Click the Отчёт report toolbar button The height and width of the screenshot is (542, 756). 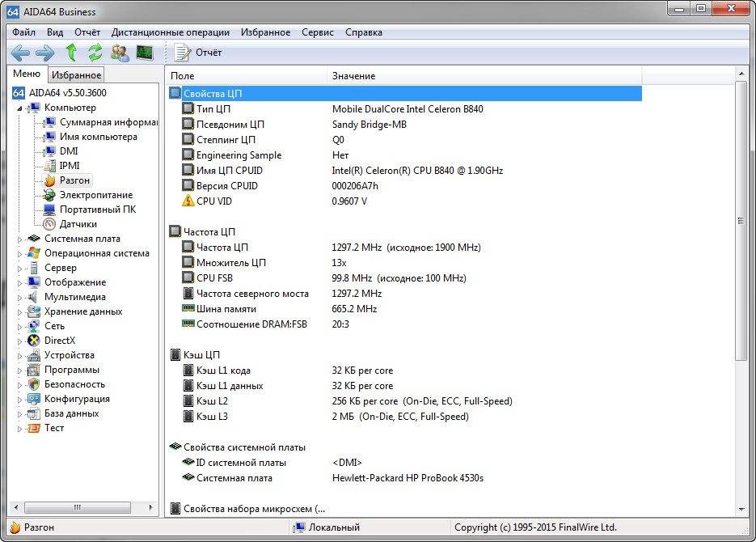pos(197,53)
